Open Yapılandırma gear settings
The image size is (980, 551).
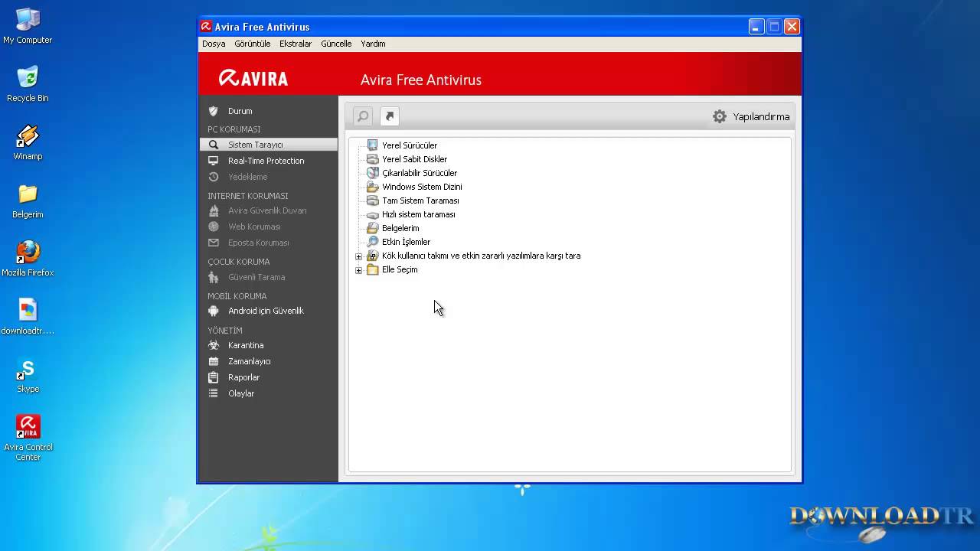point(751,116)
